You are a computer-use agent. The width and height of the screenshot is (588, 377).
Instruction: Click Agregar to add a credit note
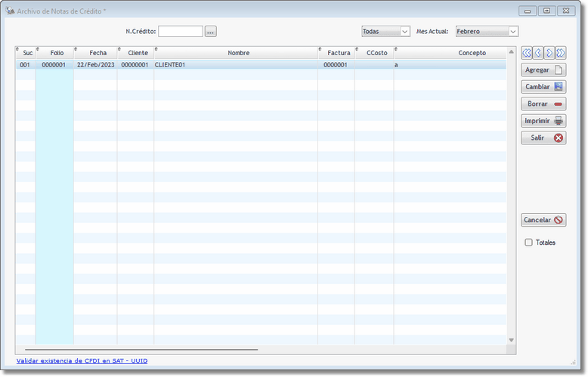(543, 70)
